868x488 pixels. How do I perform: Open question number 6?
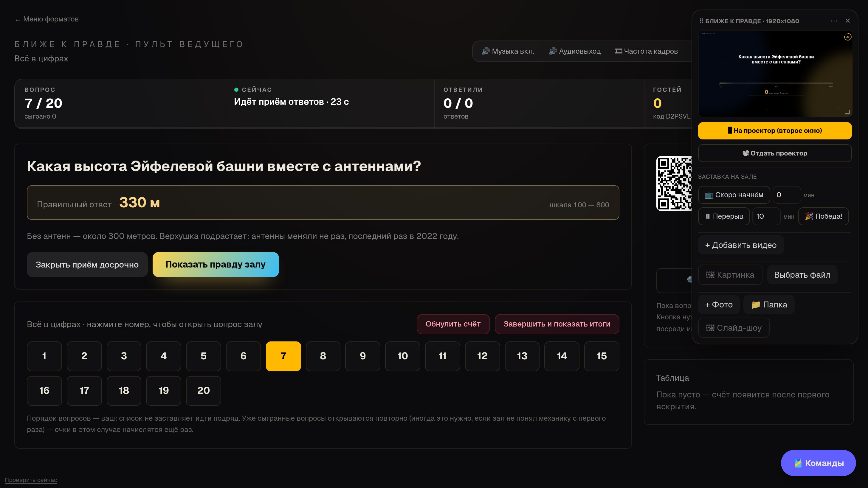click(243, 356)
